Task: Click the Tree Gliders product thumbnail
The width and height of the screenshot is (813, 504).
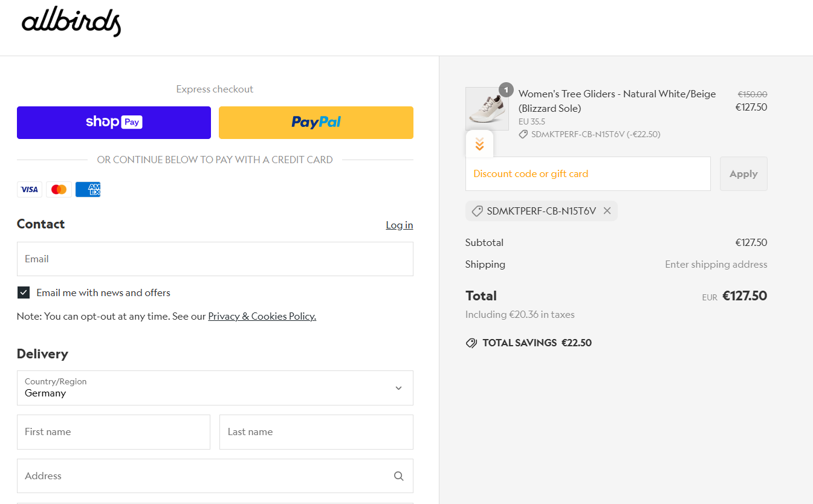Action: (487, 109)
